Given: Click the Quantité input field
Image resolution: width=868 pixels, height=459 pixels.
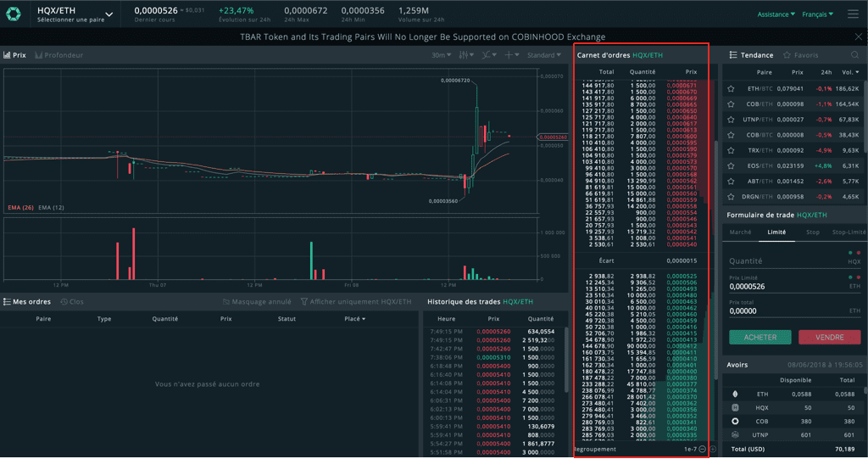Looking at the screenshot, I should [x=794, y=261].
